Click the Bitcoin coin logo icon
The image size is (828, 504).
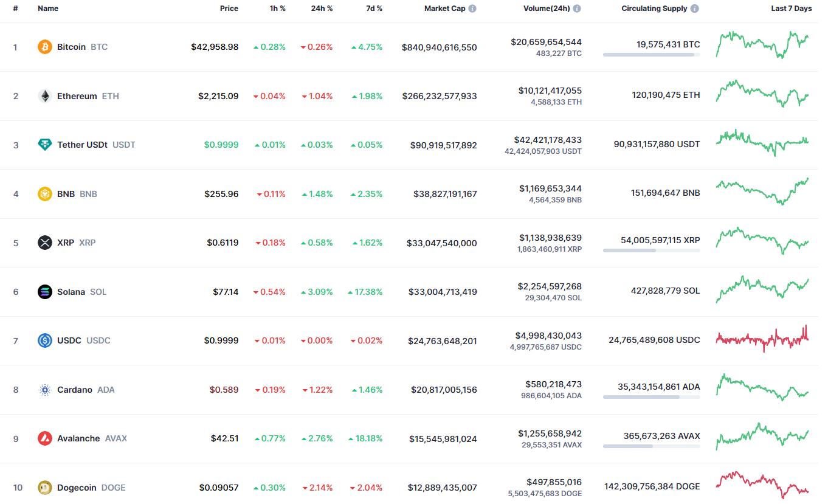click(x=45, y=47)
